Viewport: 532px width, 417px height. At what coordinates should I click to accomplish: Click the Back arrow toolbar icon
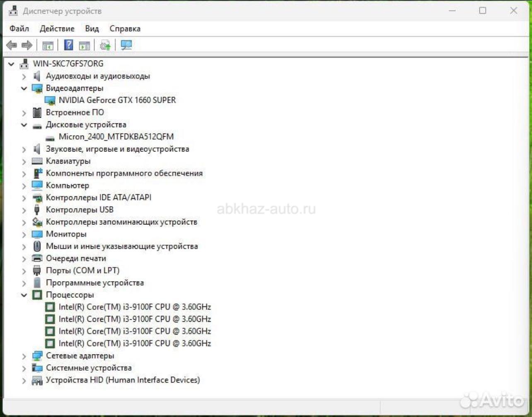[x=12, y=45]
